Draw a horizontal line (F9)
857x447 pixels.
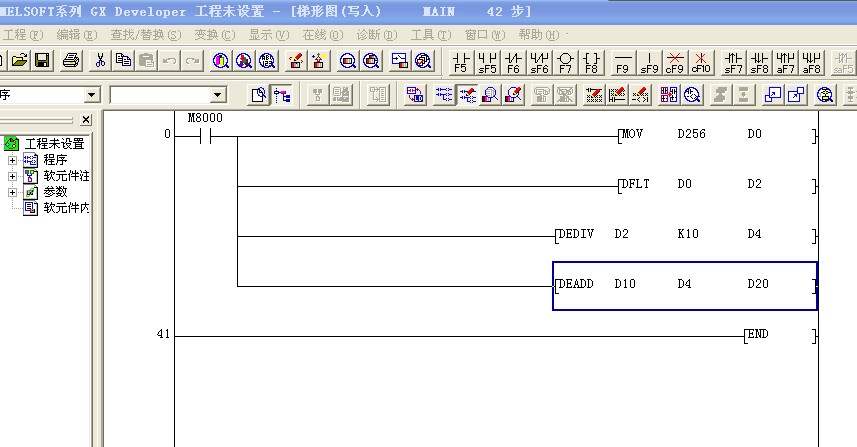[622, 62]
